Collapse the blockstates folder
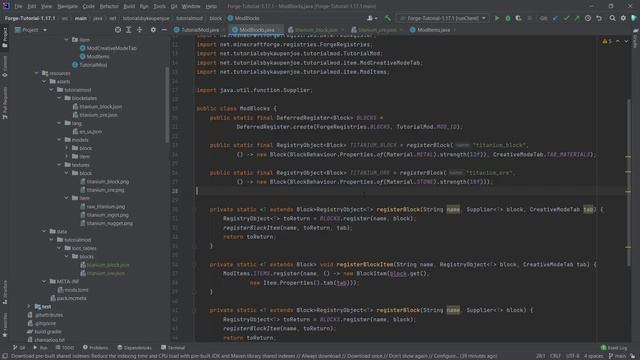This screenshot has width=640, height=360. tap(59, 98)
